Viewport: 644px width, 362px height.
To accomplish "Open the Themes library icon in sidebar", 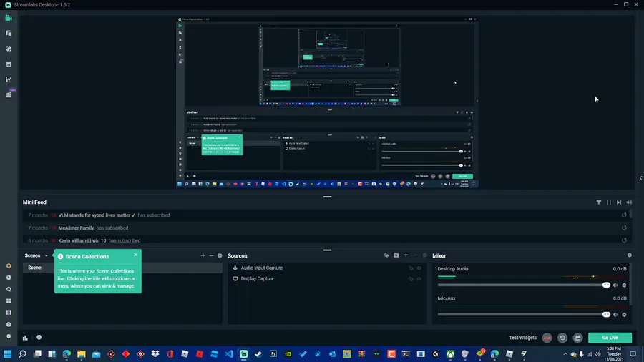I will 9,33.
